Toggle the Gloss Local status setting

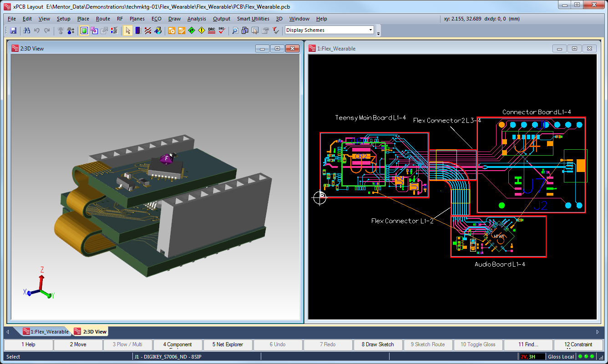point(561,357)
